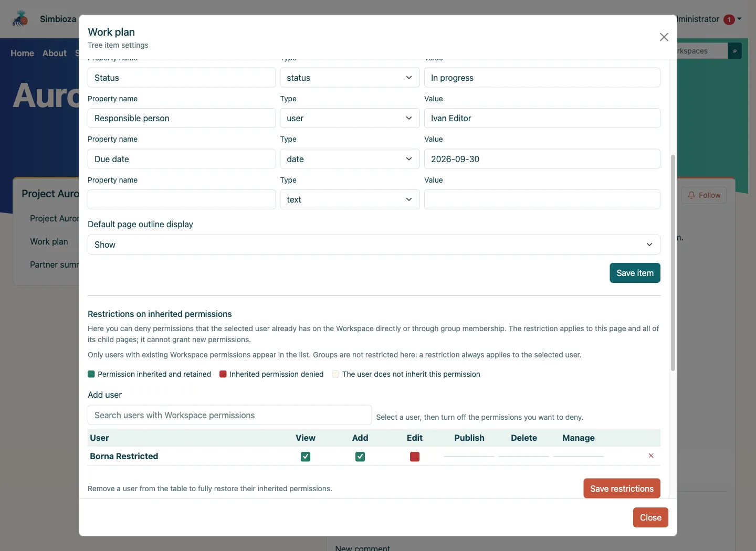Click the Save item button

click(635, 273)
